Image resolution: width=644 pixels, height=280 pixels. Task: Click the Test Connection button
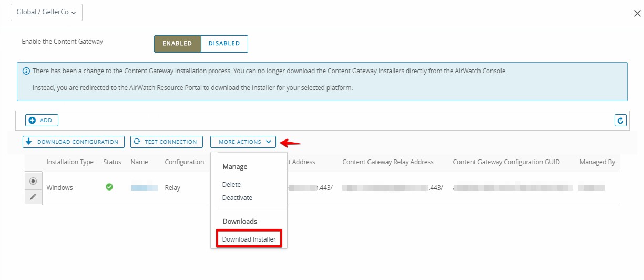click(x=167, y=142)
